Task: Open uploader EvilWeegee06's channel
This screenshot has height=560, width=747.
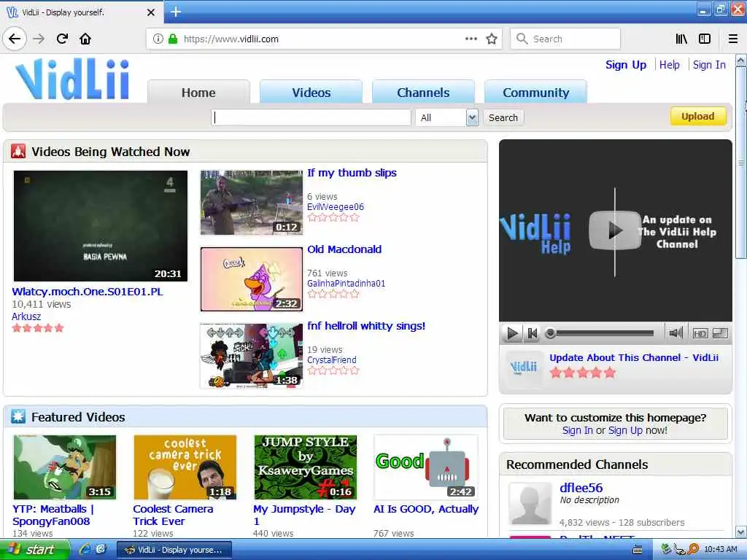Action: click(x=336, y=206)
